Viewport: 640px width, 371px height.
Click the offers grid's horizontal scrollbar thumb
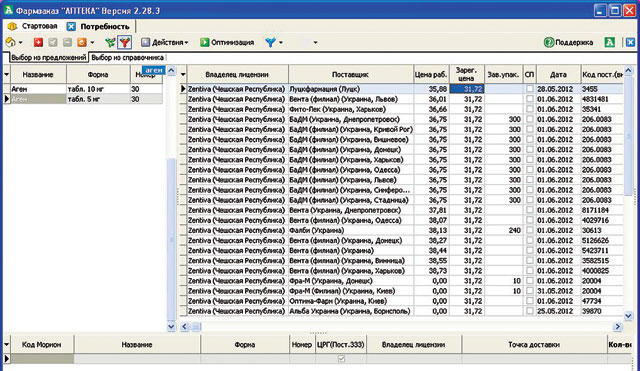[x=196, y=326]
